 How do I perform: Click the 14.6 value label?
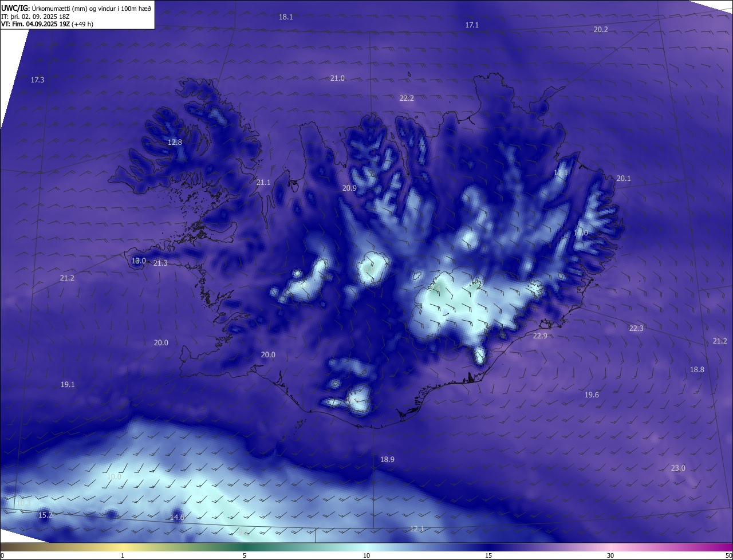tap(178, 518)
